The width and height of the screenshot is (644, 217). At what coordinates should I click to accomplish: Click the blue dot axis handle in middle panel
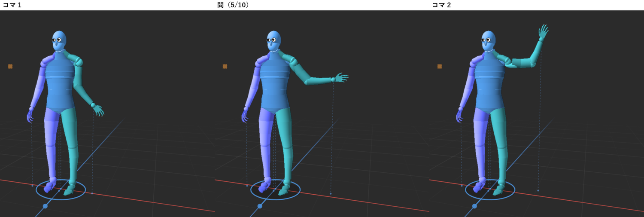coord(260,206)
